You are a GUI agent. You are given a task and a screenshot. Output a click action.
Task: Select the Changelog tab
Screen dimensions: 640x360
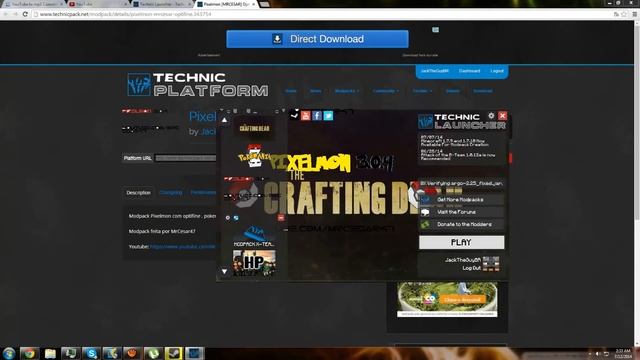pos(171,193)
